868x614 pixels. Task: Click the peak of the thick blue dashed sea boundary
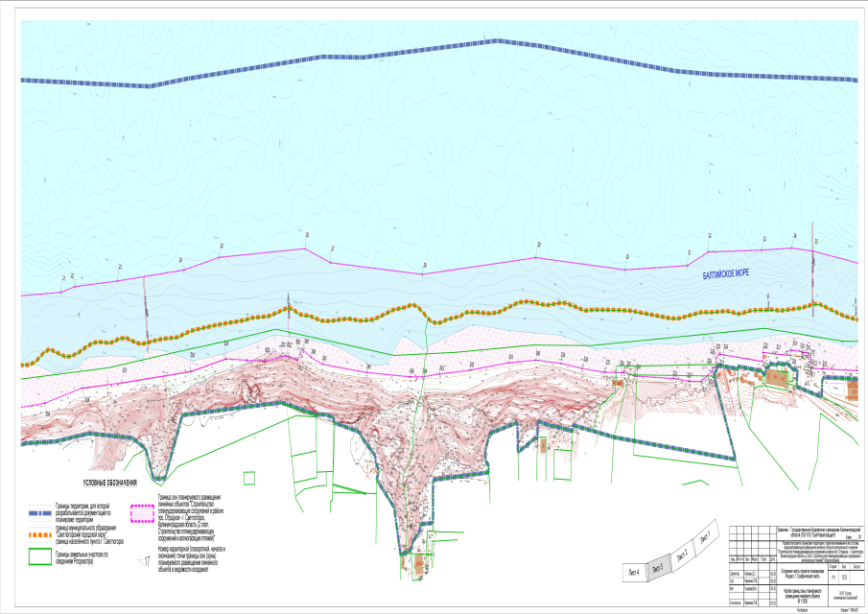[496, 40]
